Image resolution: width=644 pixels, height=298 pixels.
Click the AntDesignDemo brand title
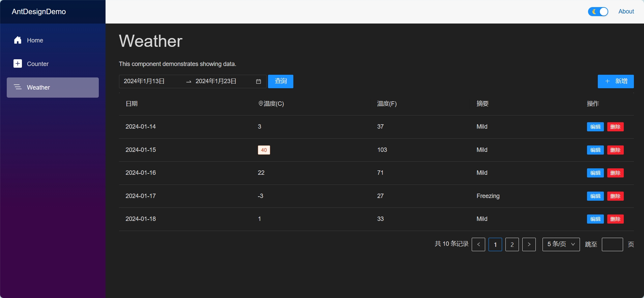pos(39,12)
